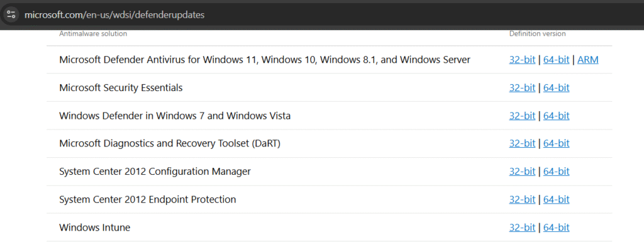Open 32-bit DaRT definition download

click(x=522, y=143)
